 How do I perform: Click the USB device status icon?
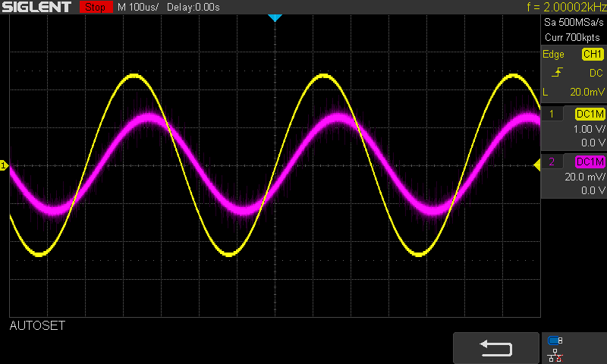(555, 340)
